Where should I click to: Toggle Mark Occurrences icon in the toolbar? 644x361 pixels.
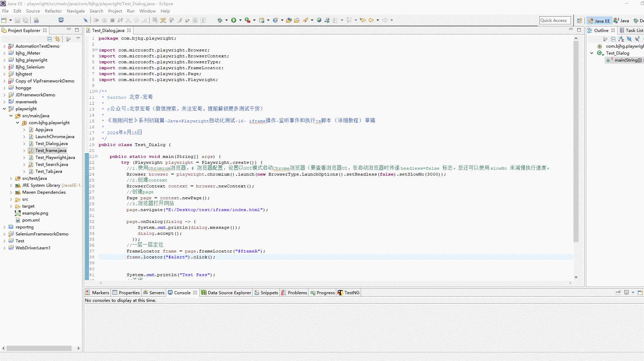179,20
